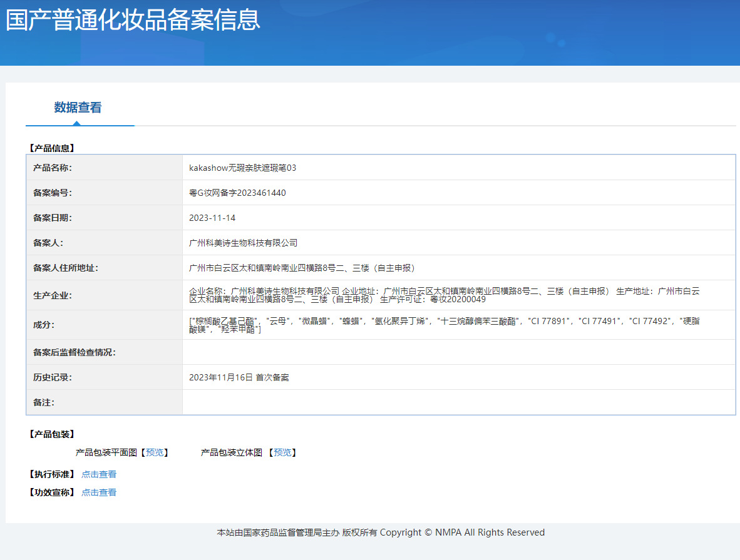Click the filer name 广州科美诗生物科技有限公司
Image resolution: width=740 pixels, height=560 pixels.
[243, 243]
